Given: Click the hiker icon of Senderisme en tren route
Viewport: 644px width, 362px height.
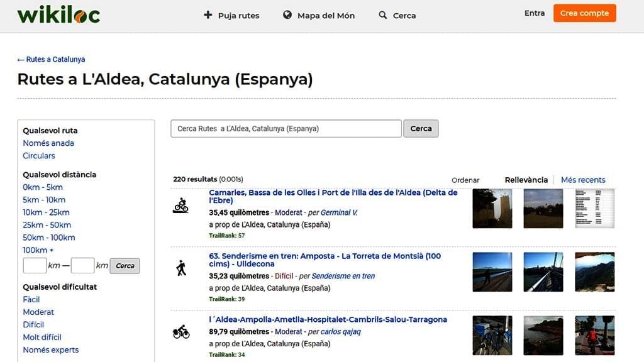Looking at the screenshot, I should coord(181,268).
